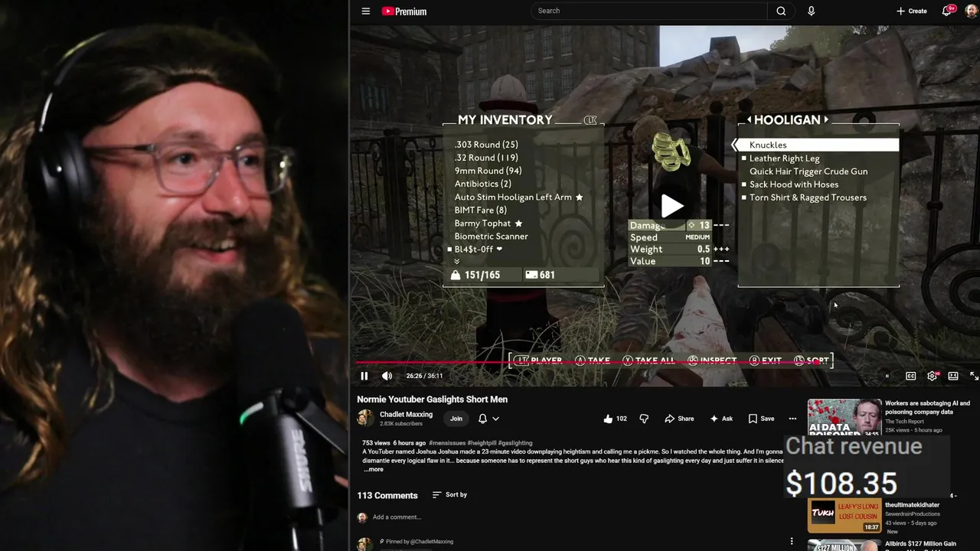This screenshot has width=980, height=551.
Task: Open the pinned comment's options menu
Action: 792,541
